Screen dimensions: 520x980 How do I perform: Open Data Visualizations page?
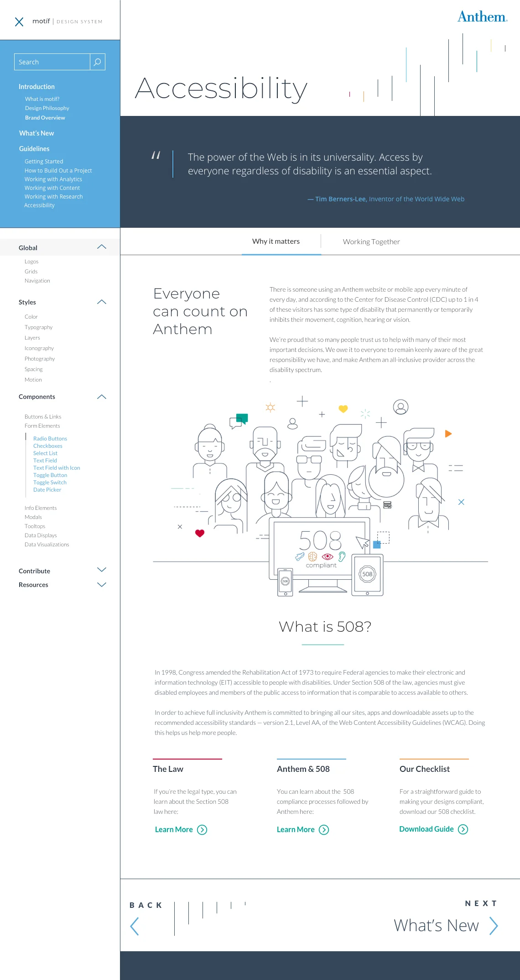pos(47,545)
